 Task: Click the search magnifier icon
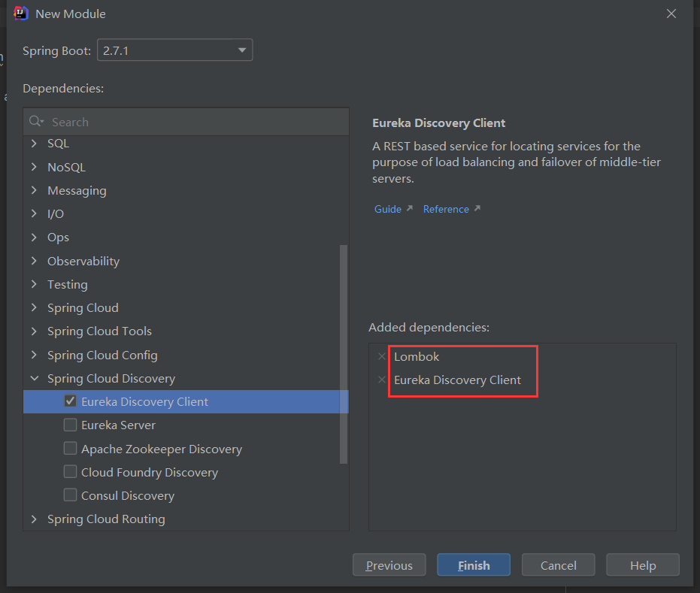(36, 122)
